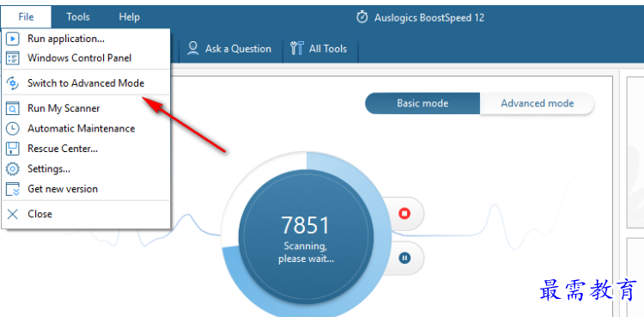The height and width of the screenshot is (317, 644).
Task: Open the Tools menu
Action: [78, 17]
